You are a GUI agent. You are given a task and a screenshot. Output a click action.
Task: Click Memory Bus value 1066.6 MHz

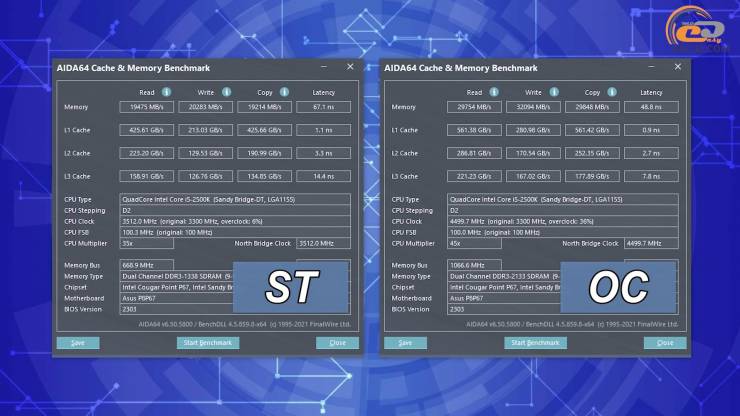474,265
